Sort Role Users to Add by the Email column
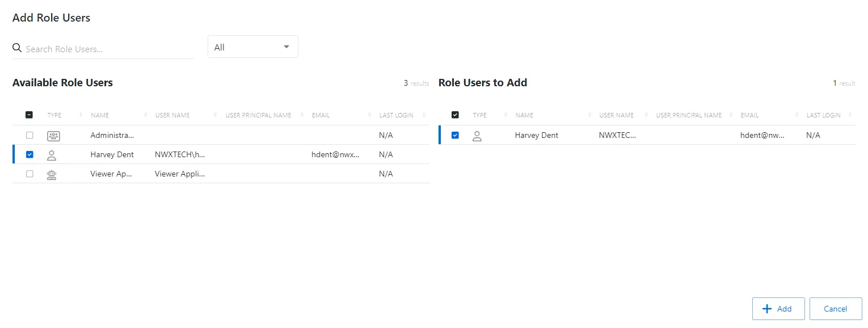868x328 pixels. pyautogui.click(x=749, y=115)
